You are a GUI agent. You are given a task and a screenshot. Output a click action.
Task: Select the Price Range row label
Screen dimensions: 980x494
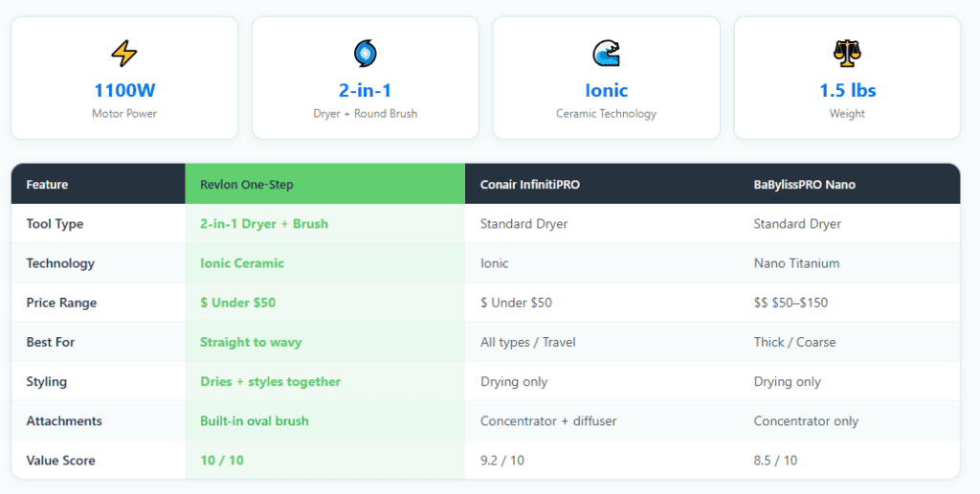(61, 303)
